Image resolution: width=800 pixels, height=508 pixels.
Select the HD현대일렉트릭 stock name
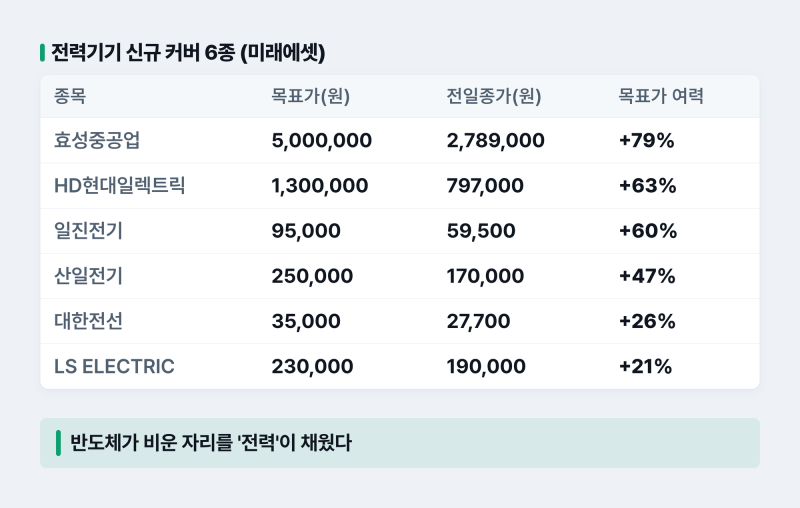119,186
